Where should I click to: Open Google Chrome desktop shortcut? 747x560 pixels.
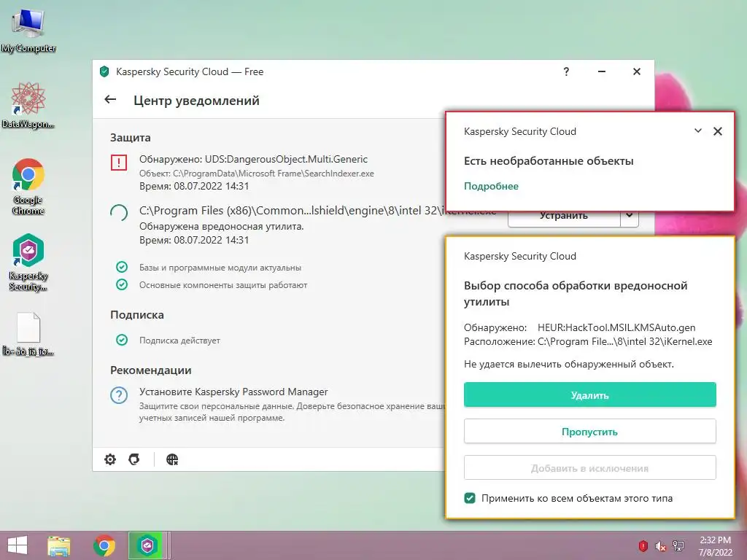pos(28,187)
